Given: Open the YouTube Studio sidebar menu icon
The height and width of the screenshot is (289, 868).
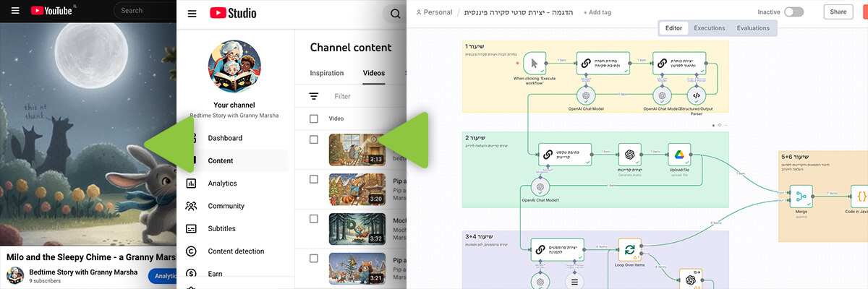Looking at the screenshot, I should (192, 13).
